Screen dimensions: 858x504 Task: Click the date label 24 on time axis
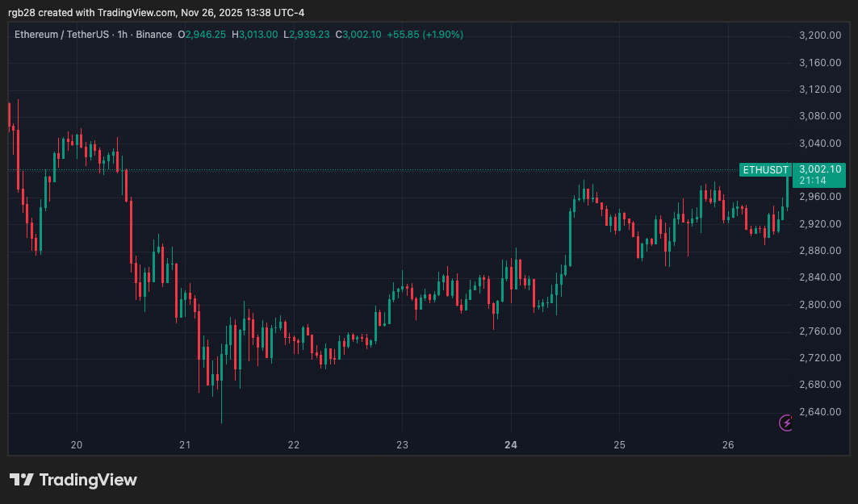point(510,444)
